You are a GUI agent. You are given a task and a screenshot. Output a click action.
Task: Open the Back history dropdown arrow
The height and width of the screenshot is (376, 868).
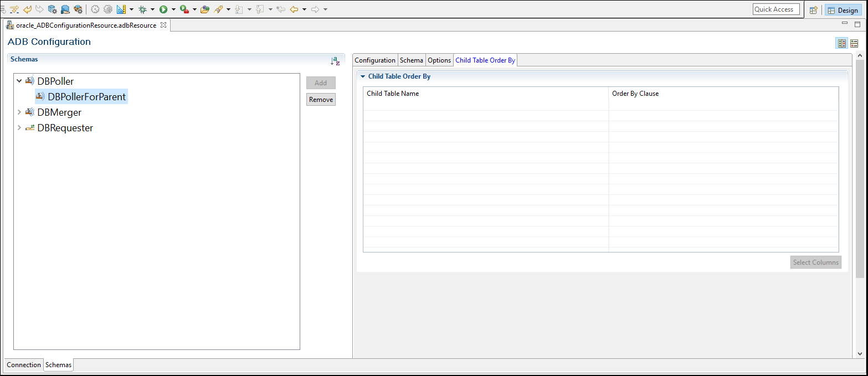304,9
